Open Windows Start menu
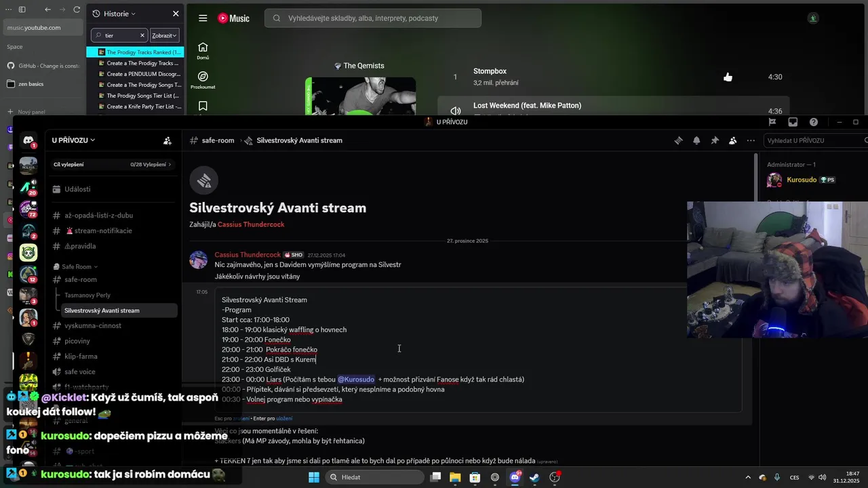Image resolution: width=868 pixels, height=488 pixels. [314, 477]
